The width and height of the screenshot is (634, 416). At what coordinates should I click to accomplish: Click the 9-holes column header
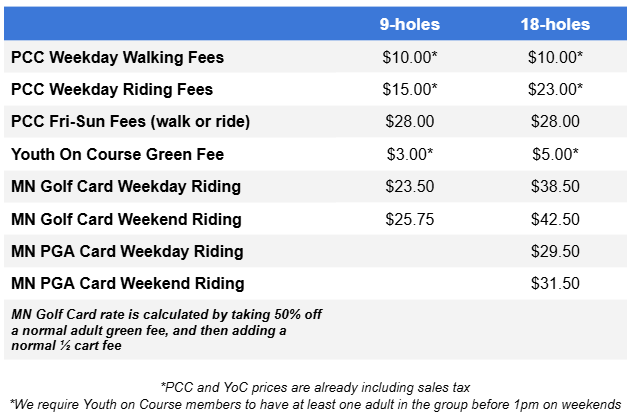410,24
